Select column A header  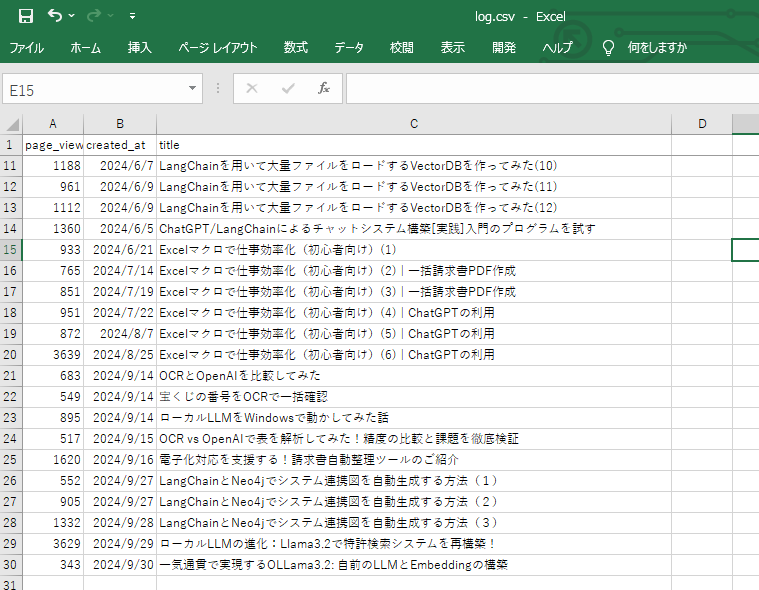(53, 124)
